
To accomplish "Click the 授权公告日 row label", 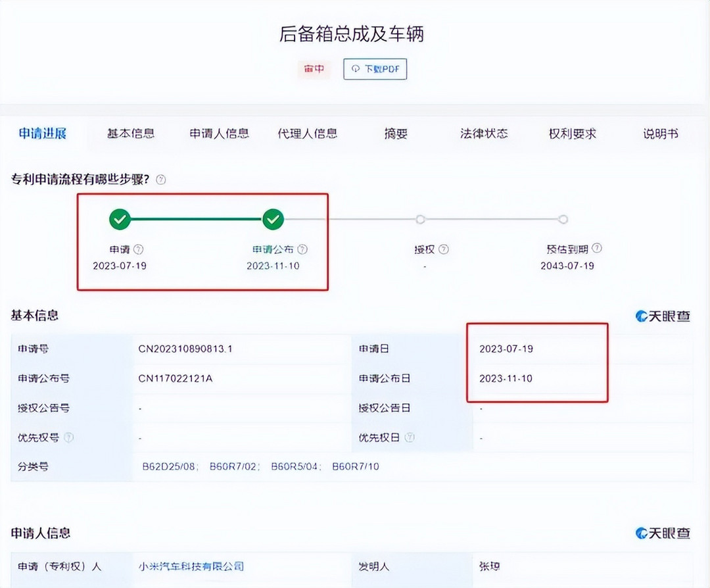I will pyautogui.click(x=385, y=408).
